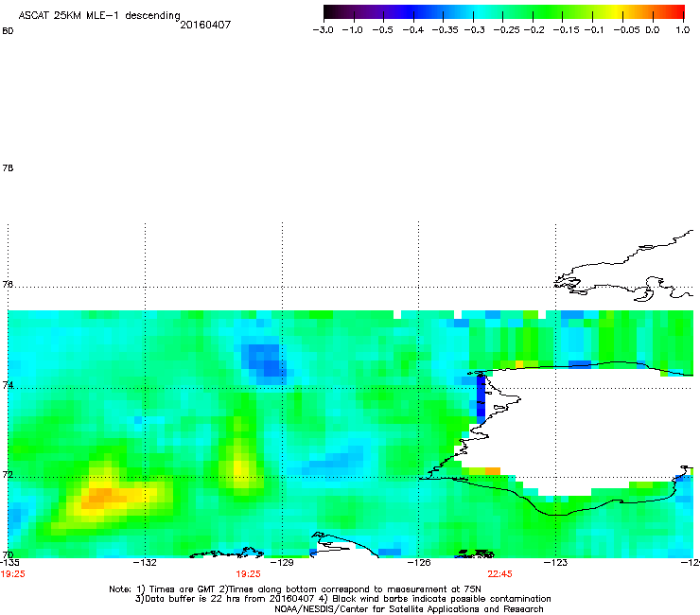Click the red "19:25" time left of -129
Screen dimensions: 700x615
248,574
